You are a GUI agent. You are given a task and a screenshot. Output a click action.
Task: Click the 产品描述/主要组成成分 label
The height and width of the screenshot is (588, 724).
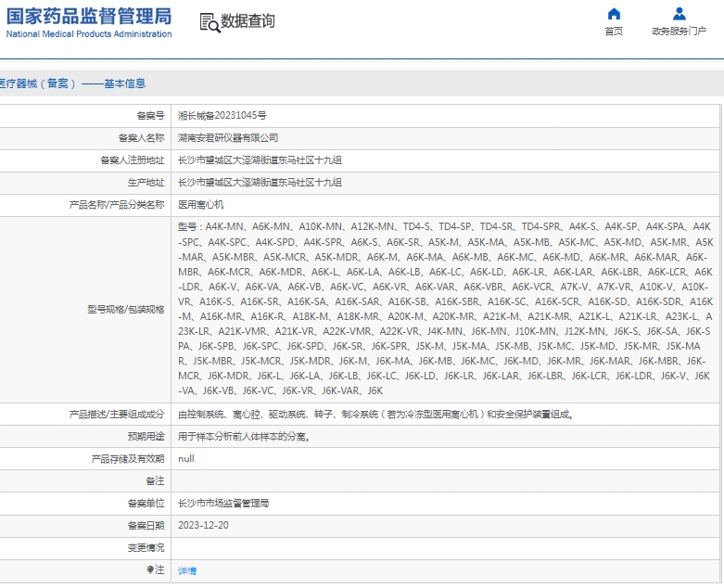117,415
